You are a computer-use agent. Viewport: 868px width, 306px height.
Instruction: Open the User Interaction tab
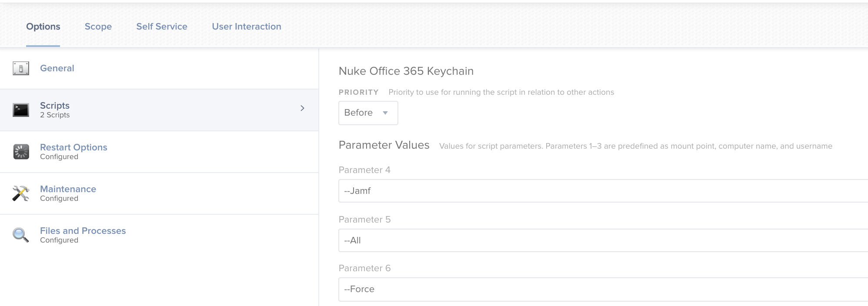pyautogui.click(x=247, y=27)
